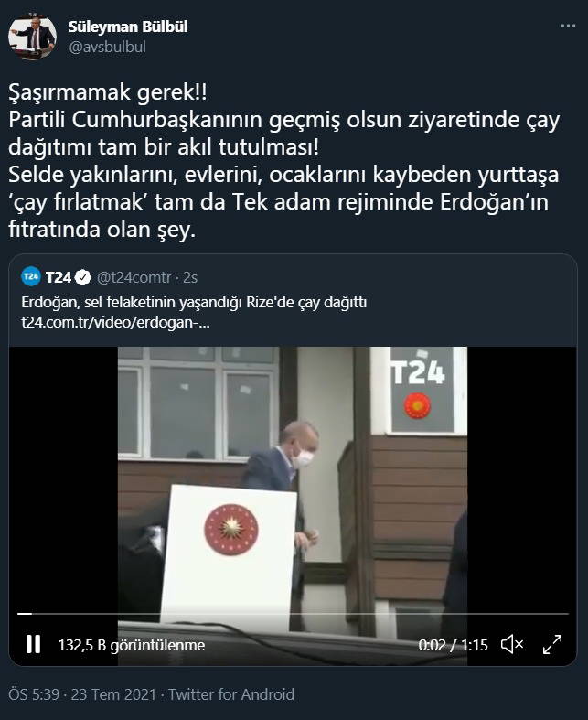This screenshot has width=588, height=720.
Task: Open the Süleyman Bülbül display name link
Action: [x=128, y=27]
